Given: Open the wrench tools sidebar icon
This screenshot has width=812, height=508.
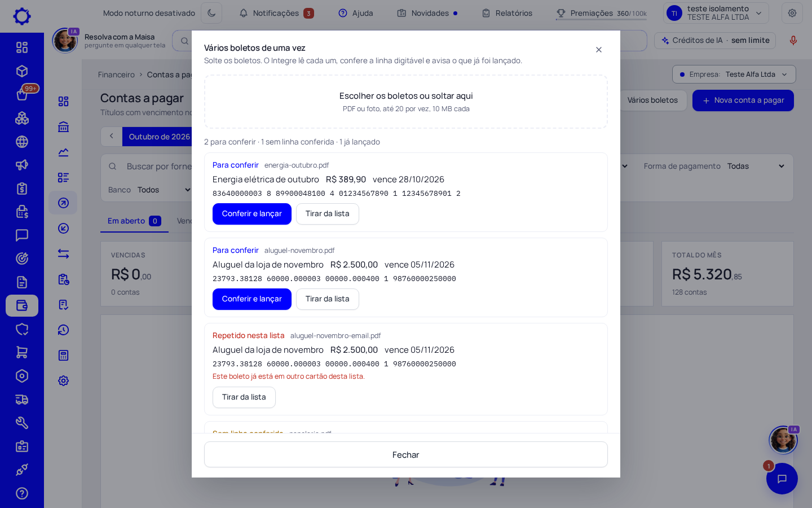Looking at the screenshot, I should 22,423.
